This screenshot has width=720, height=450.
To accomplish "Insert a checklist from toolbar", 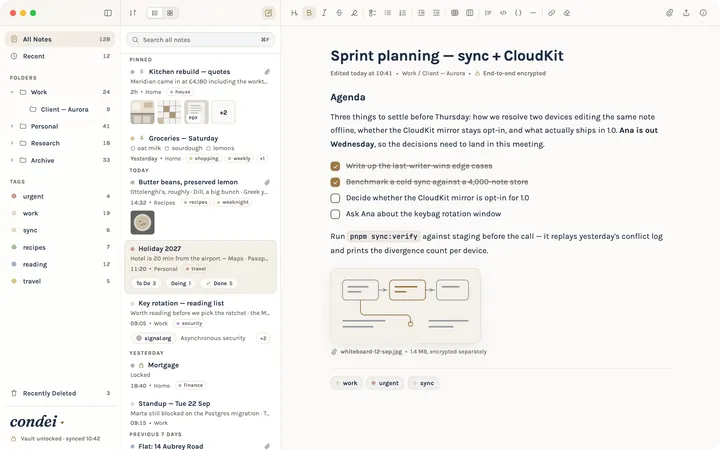I will point(372,13).
